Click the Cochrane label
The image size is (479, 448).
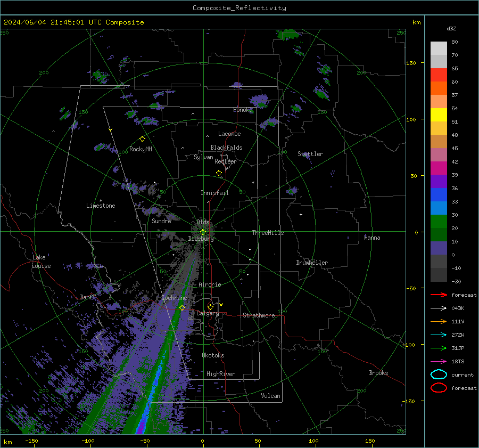click(x=174, y=298)
